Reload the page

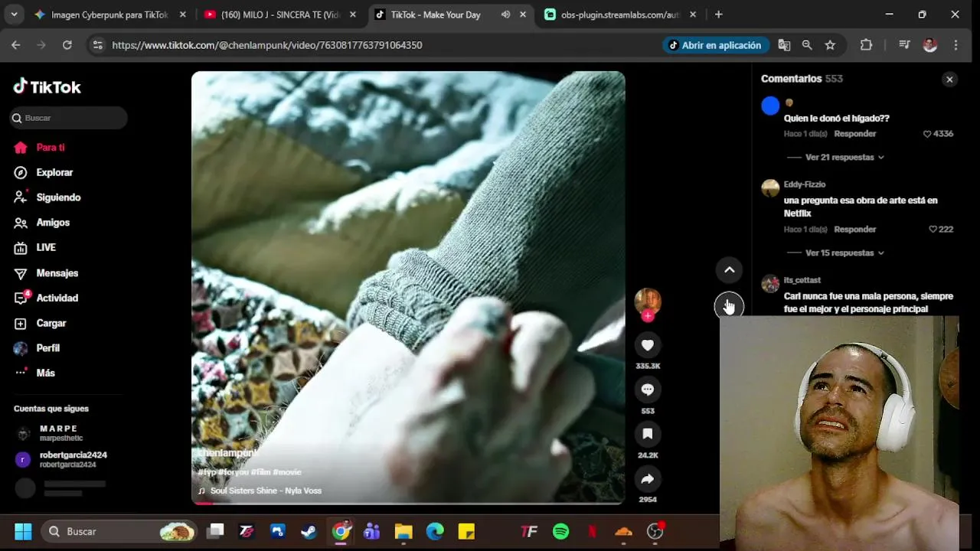click(x=67, y=45)
